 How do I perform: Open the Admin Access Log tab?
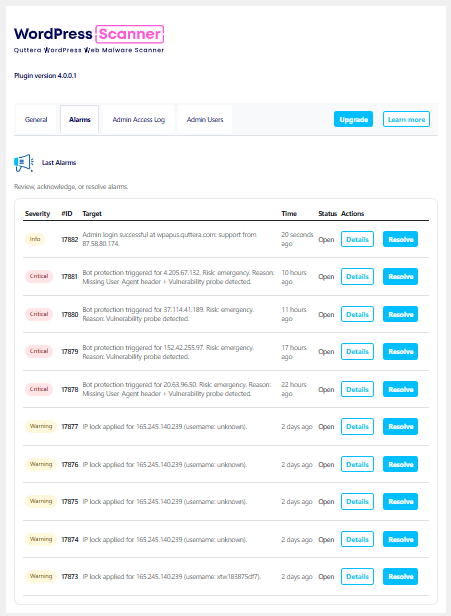[138, 119]
